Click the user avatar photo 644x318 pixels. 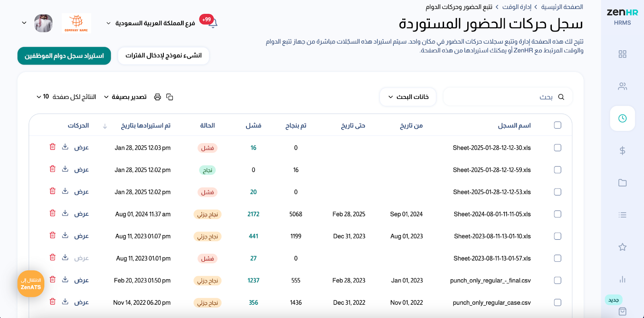pyautogui.click(x=43, y=23)
